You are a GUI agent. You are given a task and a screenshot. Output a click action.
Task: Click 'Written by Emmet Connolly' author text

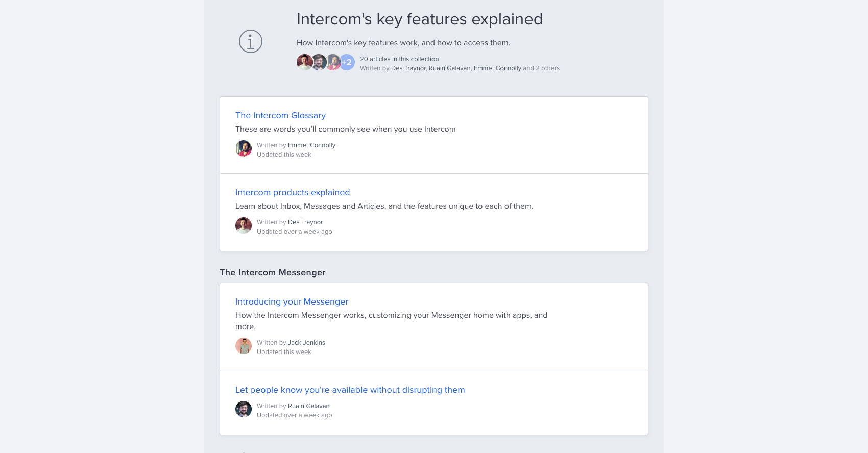(296, 145)
